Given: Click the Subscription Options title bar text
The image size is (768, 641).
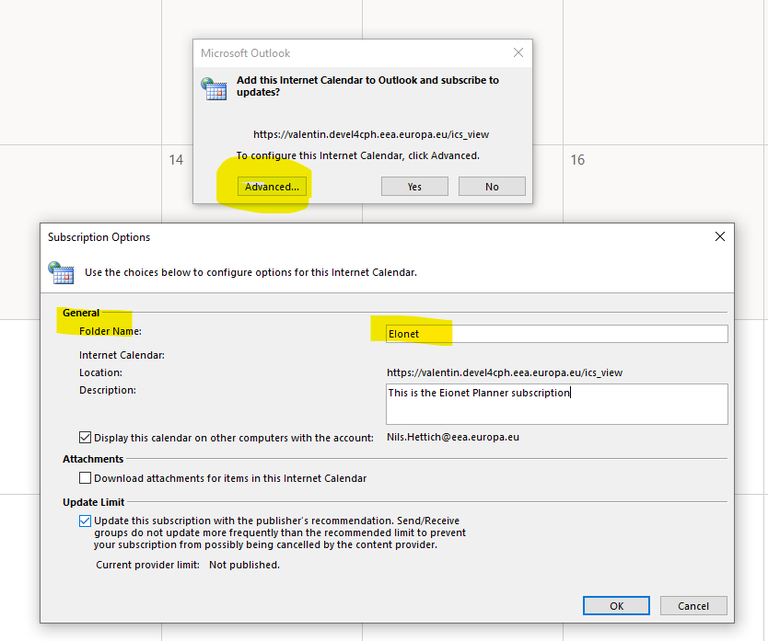Looking at the screenshot, I should (x=99, y=237).
